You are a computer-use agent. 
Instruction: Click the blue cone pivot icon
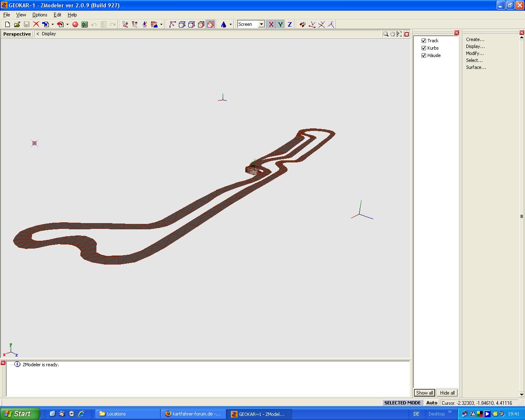coord(224,25)
